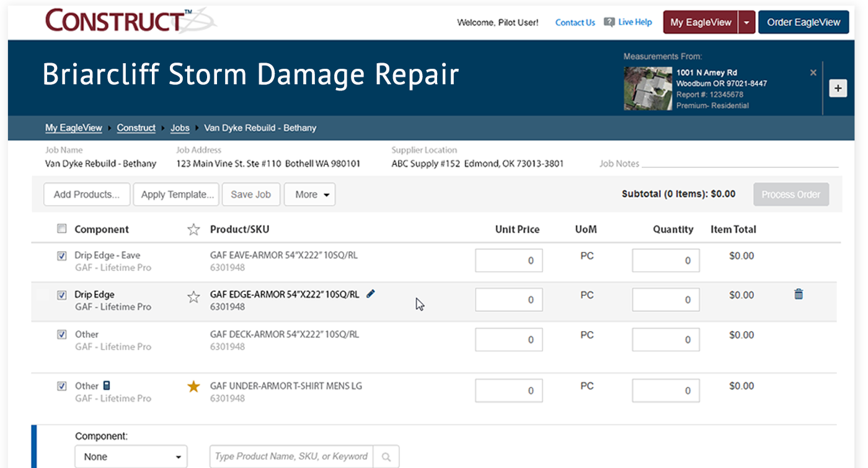This screenshot has height=468, width=868.
Task: Go to My EagleView breadcrumb
Action: [x=73, y=128]
